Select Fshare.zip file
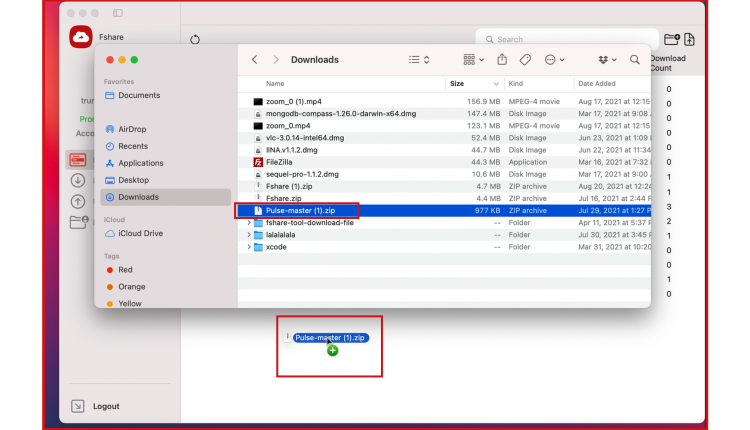 pos(444,198)
